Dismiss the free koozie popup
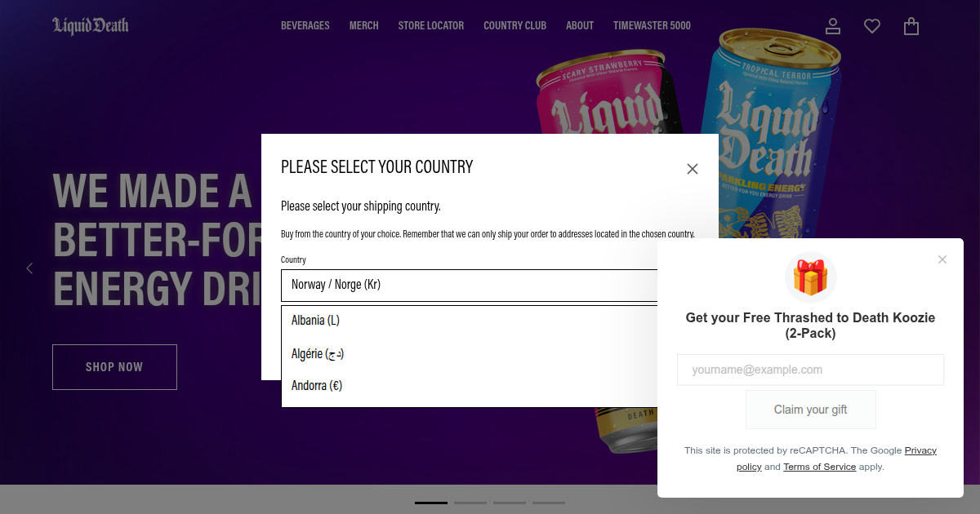980x514 pixels. click(942, 259)
